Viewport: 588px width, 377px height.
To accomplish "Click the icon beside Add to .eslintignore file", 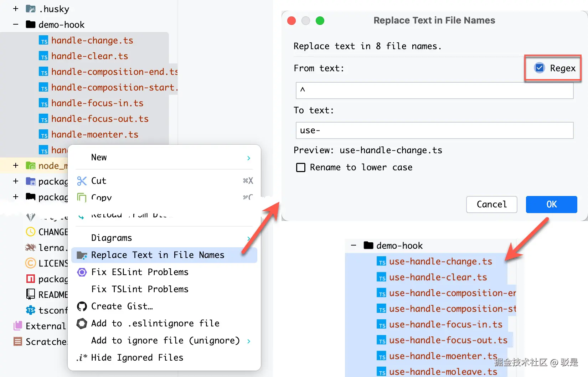I will click(x=82, y=324).
